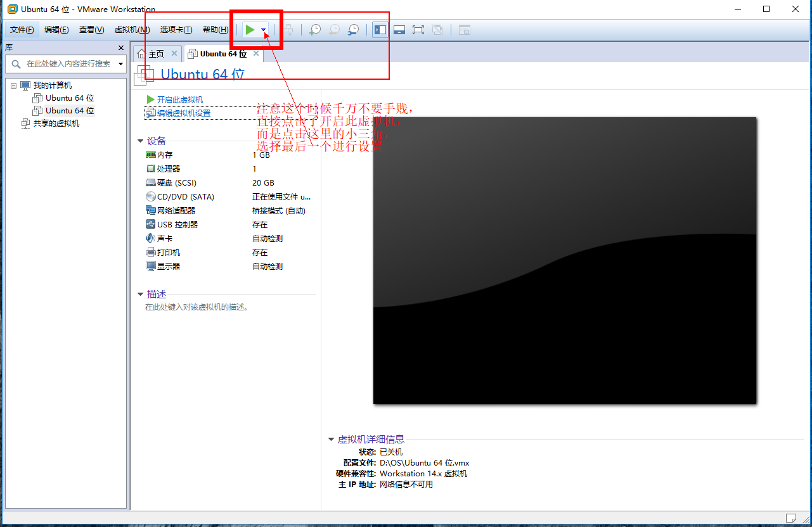The width and height of the screenshot is (812, 527).
Task: Toggle the show library sidebar icon
Action: (380, 30)
